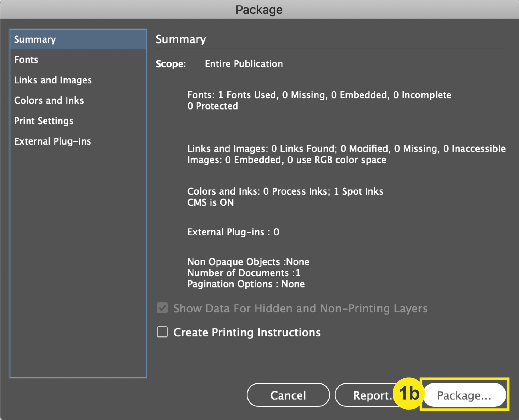Open the Colors and Inks section
Viewport: 519px width, 420px height.
click(x=49, y=100)
